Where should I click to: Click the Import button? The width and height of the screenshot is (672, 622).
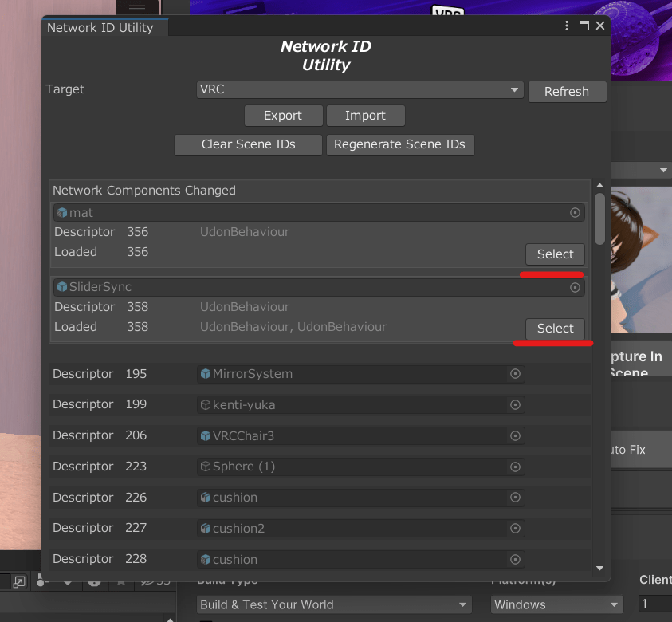[x=365, y=116]
